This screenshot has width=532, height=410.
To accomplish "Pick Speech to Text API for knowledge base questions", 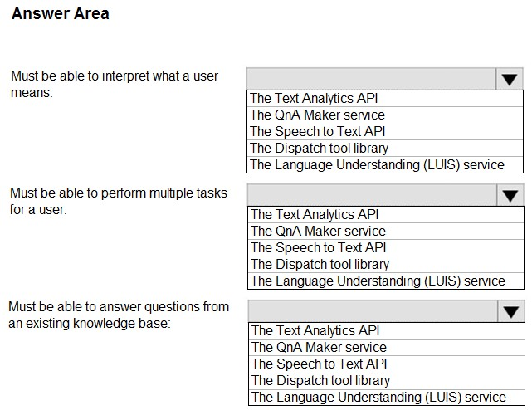I will tap(317, 364).
